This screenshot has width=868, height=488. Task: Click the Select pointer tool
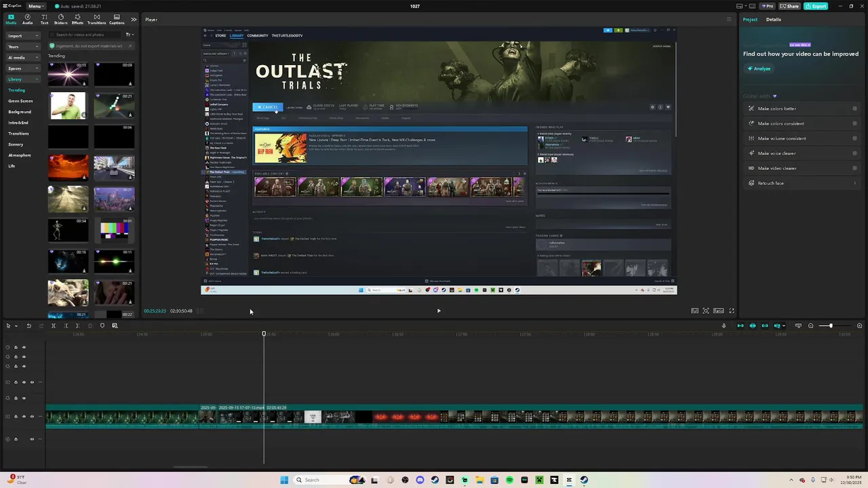(x=8, y=326)
